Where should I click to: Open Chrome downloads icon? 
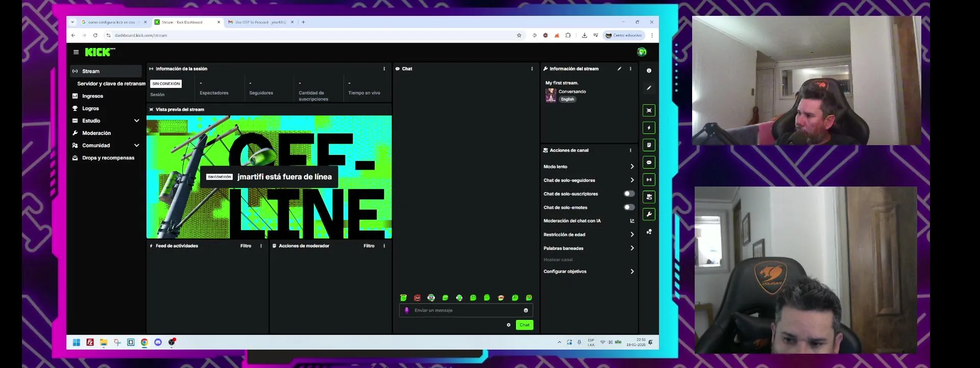click(x=584, y=35)
